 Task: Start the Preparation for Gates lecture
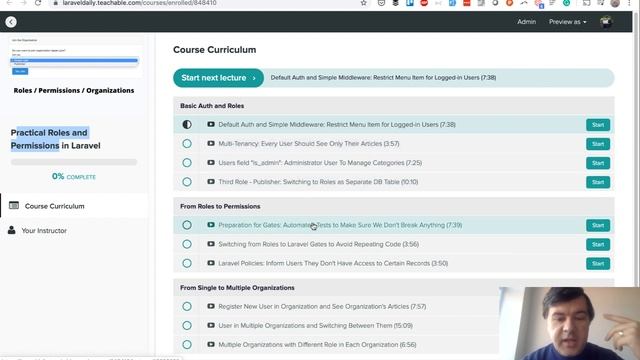pyautogui.click(x=598, y=225)
